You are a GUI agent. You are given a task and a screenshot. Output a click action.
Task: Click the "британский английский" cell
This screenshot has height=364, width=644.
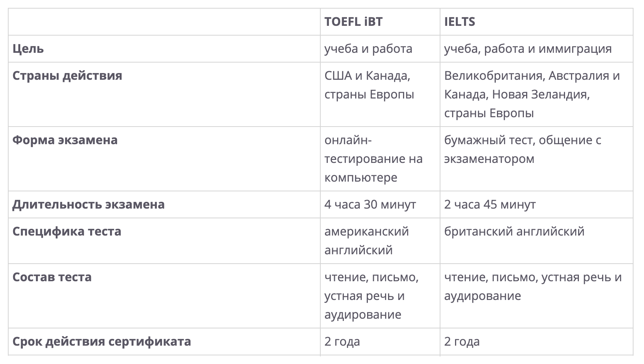point(514,231)
